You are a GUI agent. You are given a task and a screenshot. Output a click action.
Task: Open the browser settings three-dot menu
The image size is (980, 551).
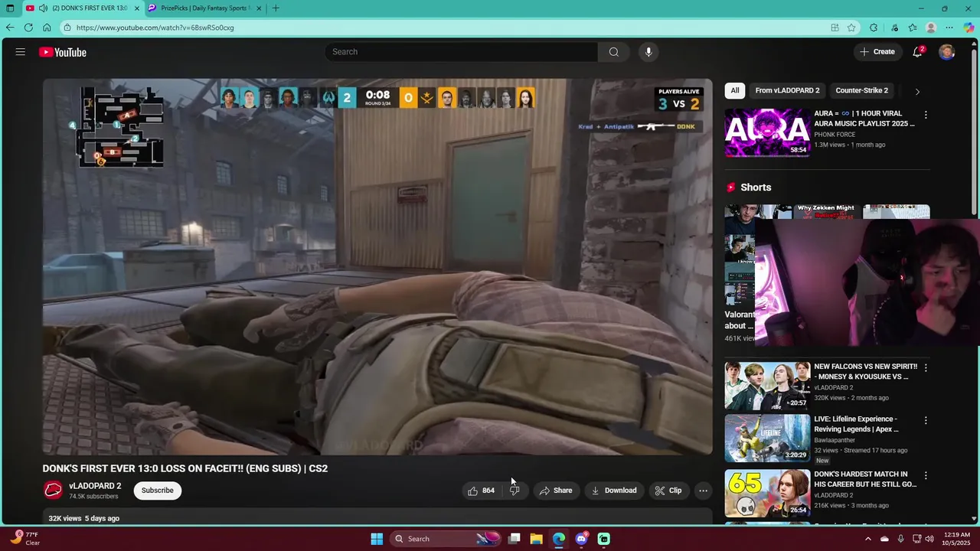pyautogui.click(x=949, y=28)
